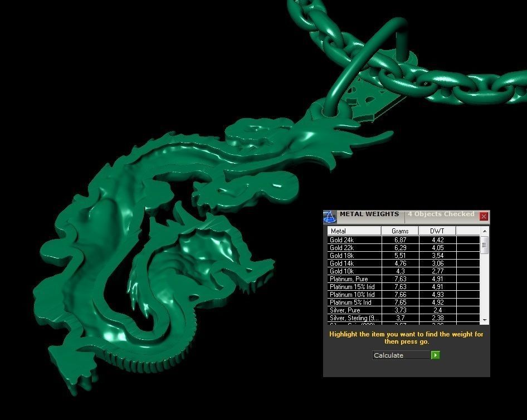
Task: Click the 3,06 DWT value for Gold 14k
Action: 438,263
